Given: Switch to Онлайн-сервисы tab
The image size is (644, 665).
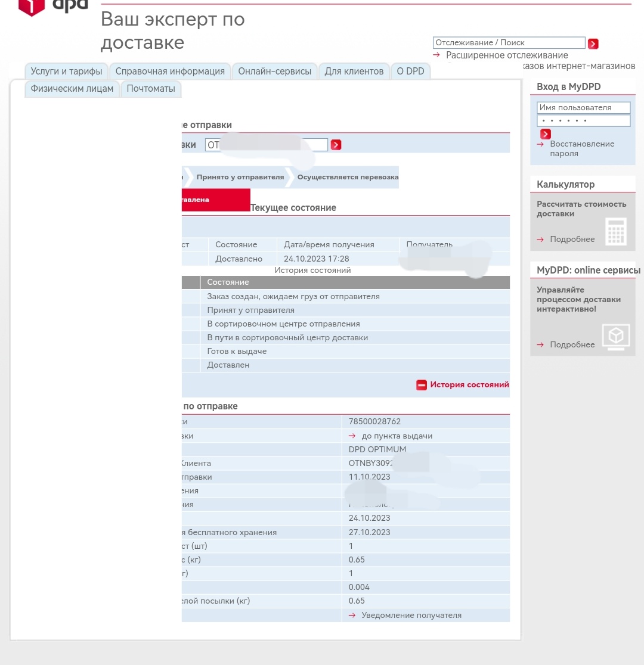Looking at the screenshot, I should 274,72.
